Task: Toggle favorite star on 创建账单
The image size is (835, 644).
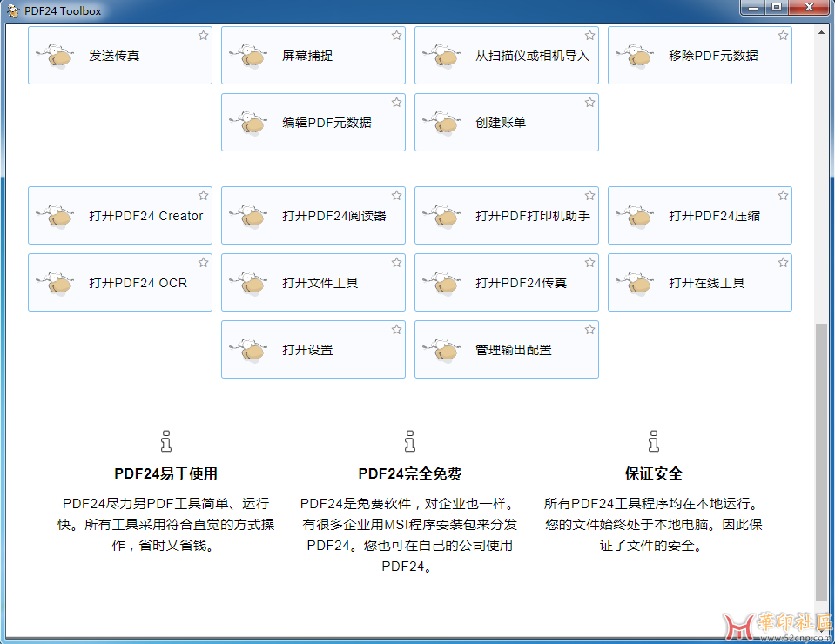Action: pyautogui.click(x=590, y=103)
